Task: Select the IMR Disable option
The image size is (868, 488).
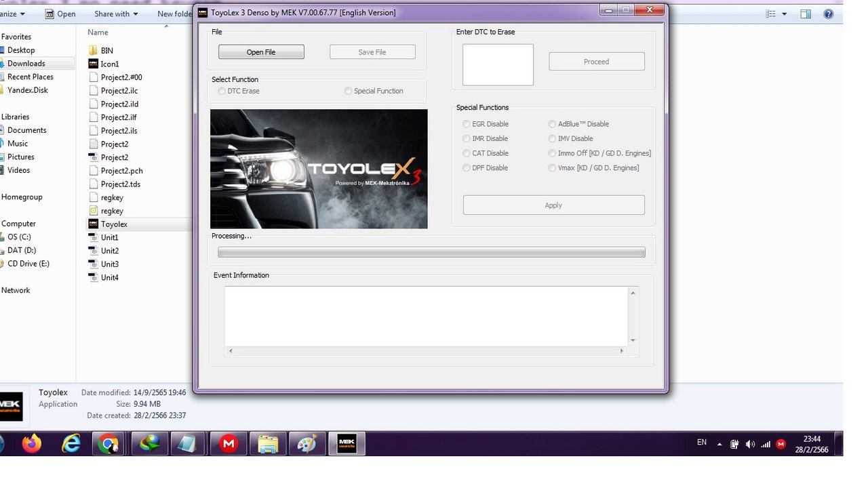Action: 466,138
